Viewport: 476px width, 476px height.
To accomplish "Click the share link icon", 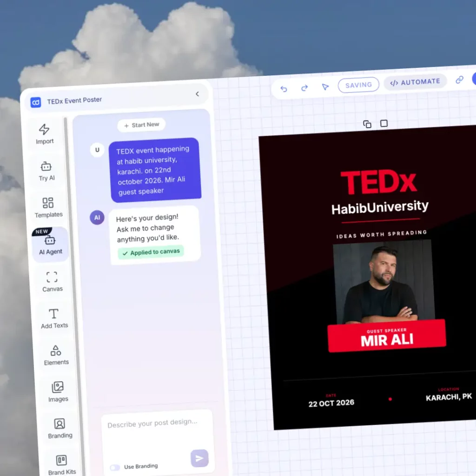I will tap(460, 80).
